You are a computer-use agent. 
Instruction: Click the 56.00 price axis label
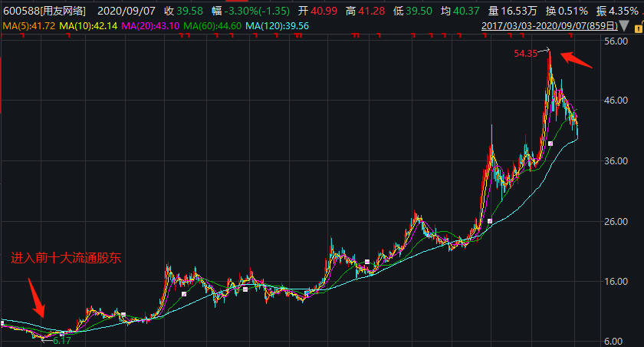click(616, 41)
